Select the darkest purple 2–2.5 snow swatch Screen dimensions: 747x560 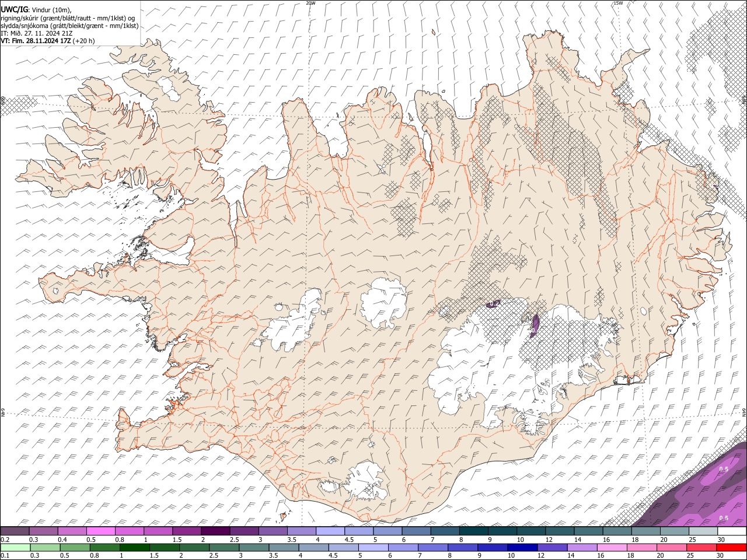point(215,531)
